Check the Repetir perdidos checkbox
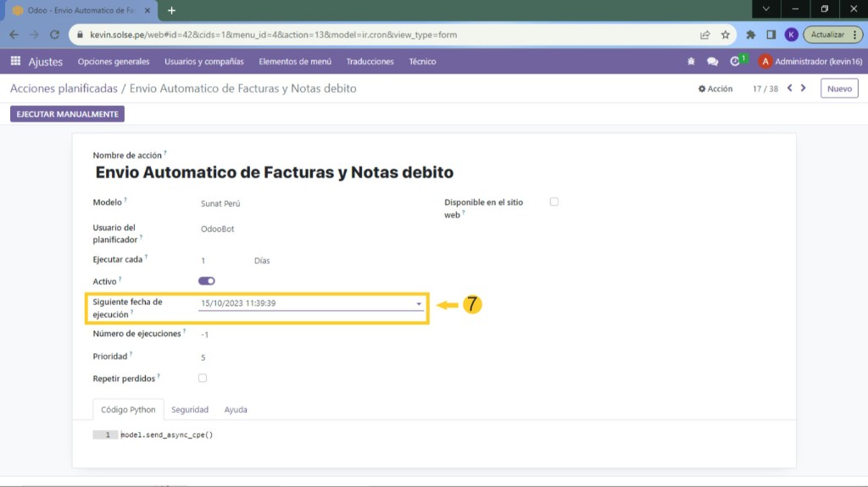868x487 pixels. (202, 378)
